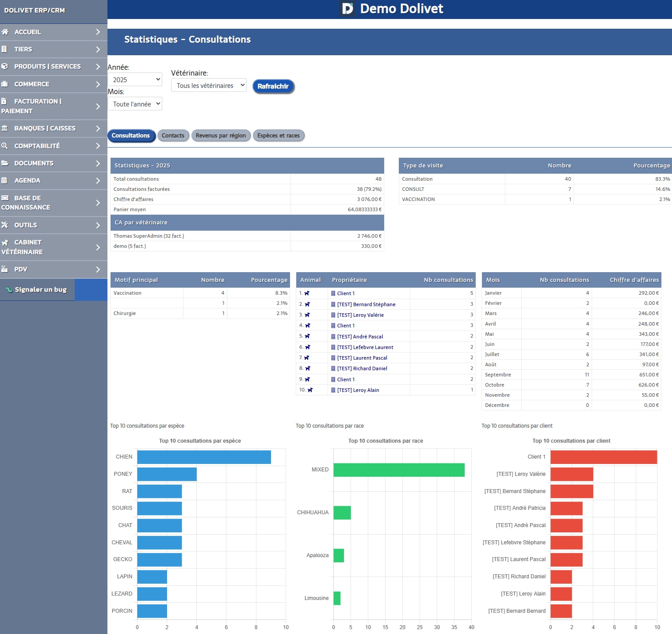This screenshot has height=634, width=672.
Task: Switch to Revenus par région tab
Action: pos(221,136)
